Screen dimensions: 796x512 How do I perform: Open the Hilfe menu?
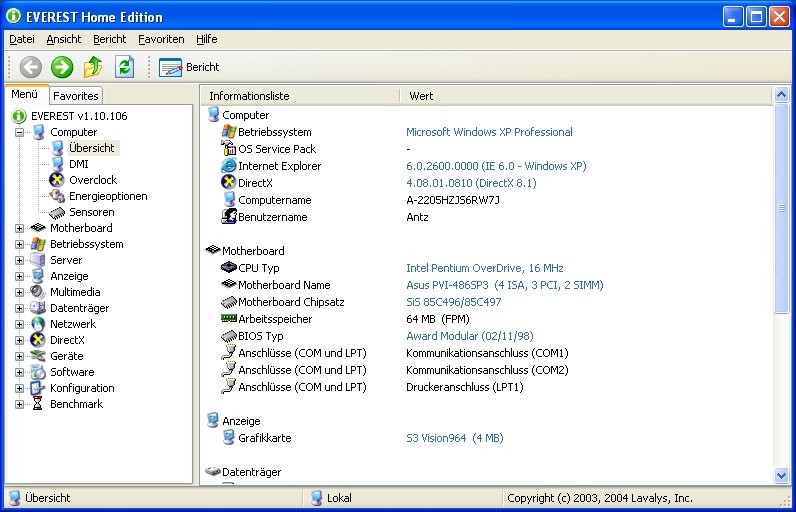(x=207, y=39)
